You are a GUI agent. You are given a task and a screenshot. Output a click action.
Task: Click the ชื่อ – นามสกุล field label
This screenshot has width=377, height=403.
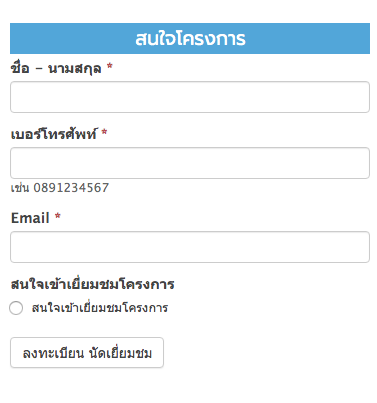56,69
